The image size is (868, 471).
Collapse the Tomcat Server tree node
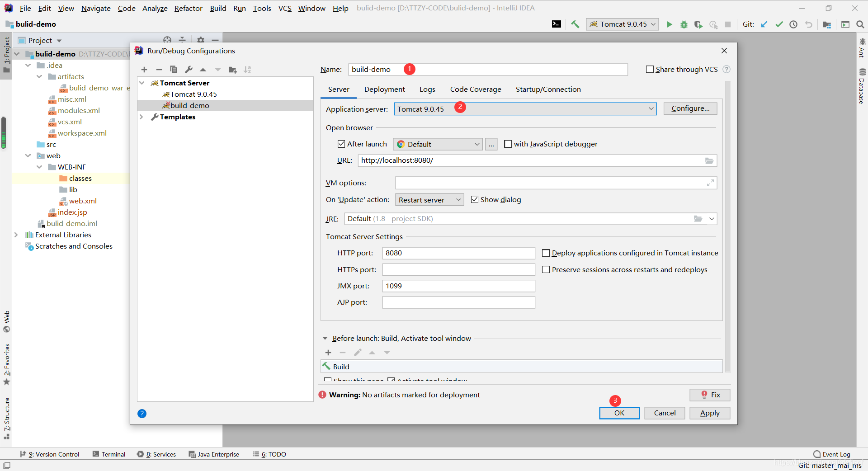click(x=142, y=83)
